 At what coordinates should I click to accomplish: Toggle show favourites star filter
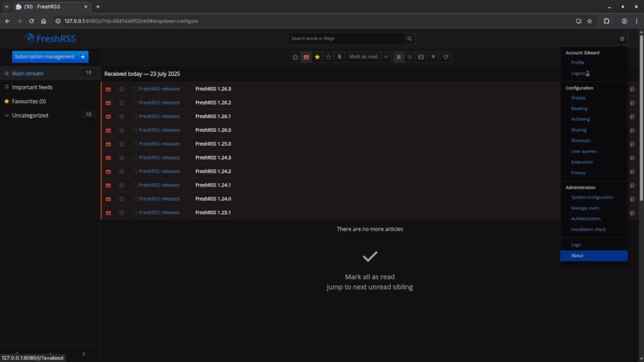tap(317, 57)
